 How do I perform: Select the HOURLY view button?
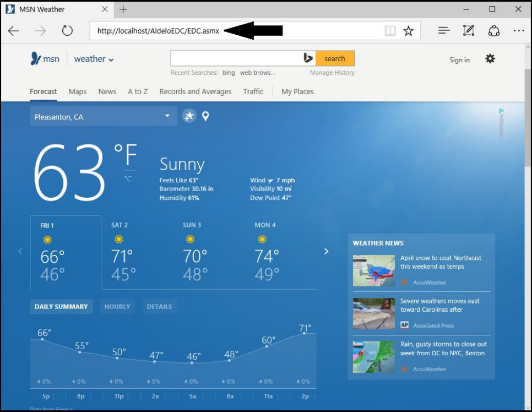point(117,306)
